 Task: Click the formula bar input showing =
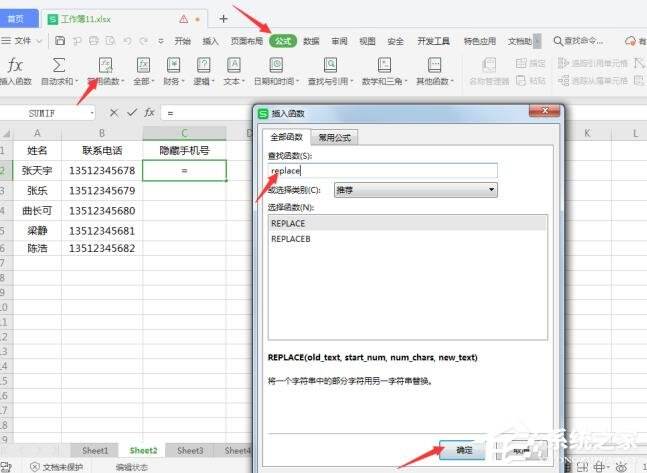[206, 113]
